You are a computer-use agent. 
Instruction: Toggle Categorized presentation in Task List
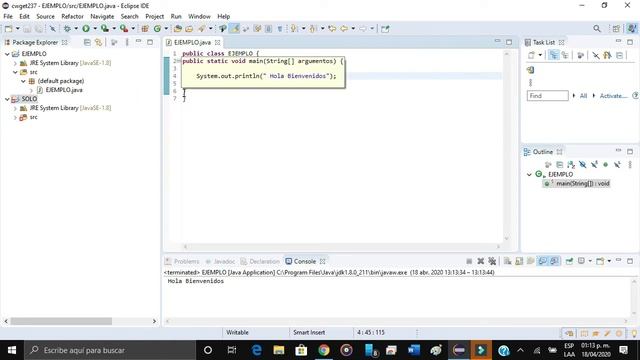553,55
